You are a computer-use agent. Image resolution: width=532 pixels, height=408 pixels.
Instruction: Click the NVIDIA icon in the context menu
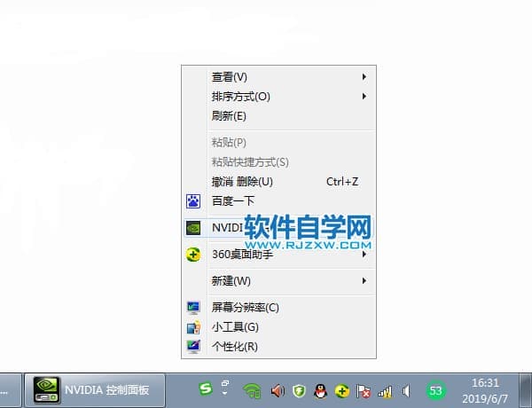(x=193, y=227)
